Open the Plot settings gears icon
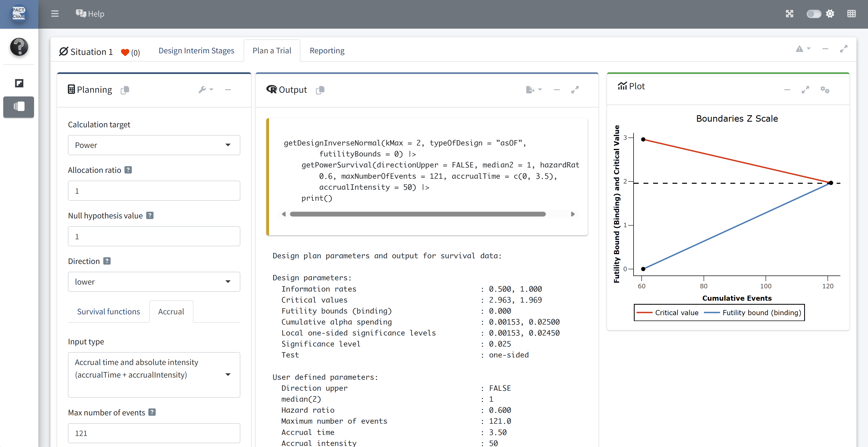This screenshot has width=868, height=447. click(x=825, y=90)
